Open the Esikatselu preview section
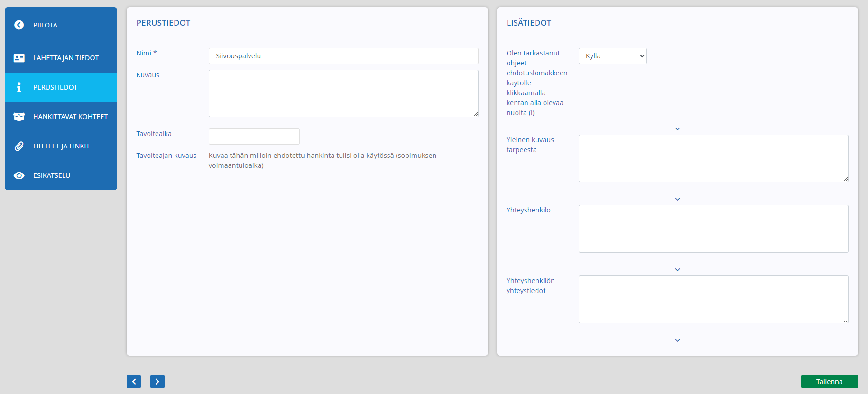This screenshot has height=394, width=868. point(61,175)
